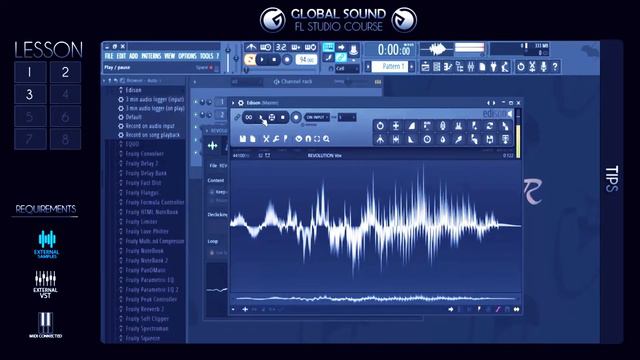Open ADD menu
Screen dimensions: 640x360
coord(133,56)
